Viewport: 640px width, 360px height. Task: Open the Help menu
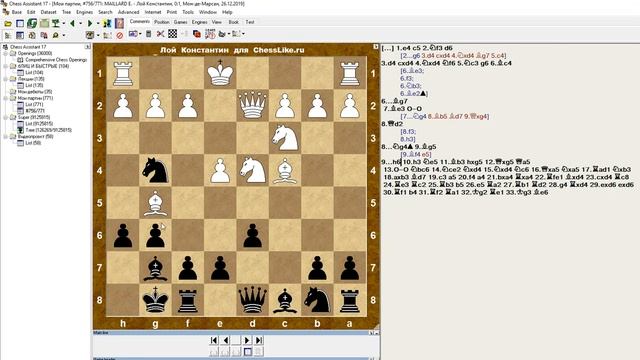227,12
